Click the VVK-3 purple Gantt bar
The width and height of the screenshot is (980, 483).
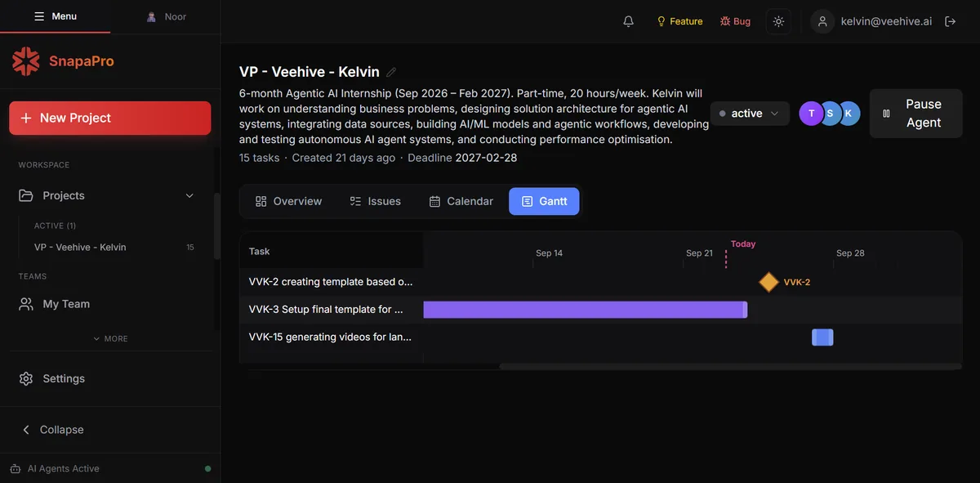click(586, 310)
